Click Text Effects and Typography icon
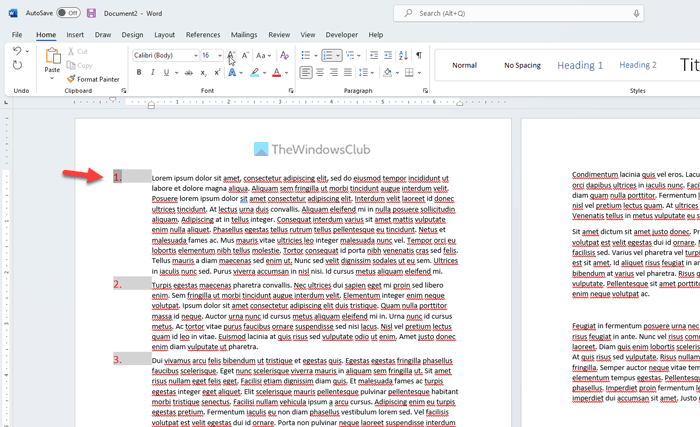This screenshot has height=427, width=700. pyautogui.click(x=232, y=72)
